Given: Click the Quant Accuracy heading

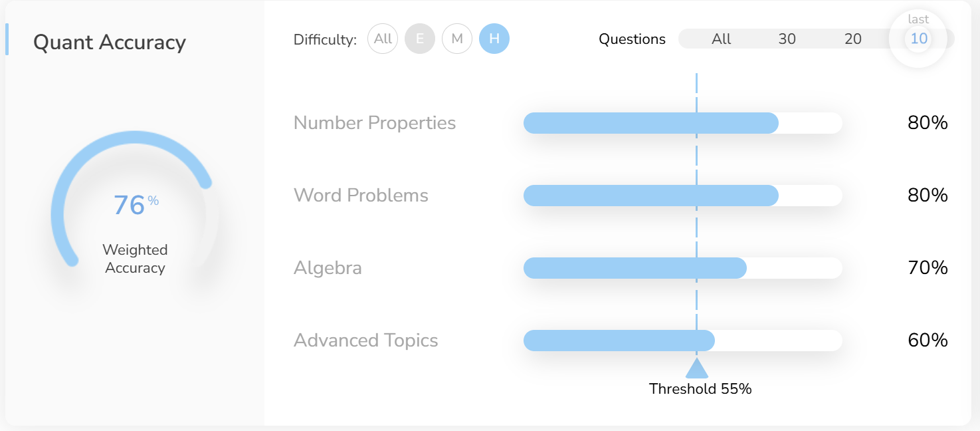Looking at the screenshot, I should pyautogui.click(x=110, y=42).
